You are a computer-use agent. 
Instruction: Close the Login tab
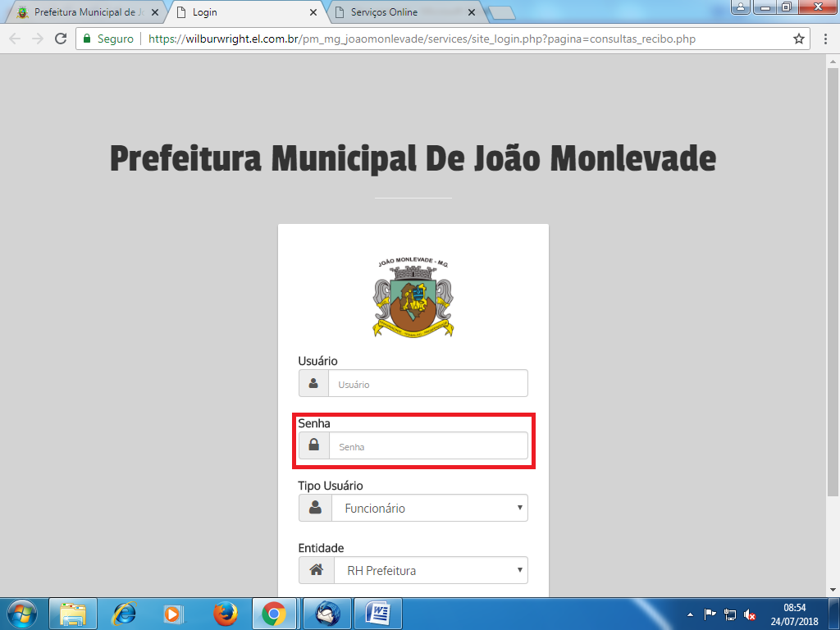click(x=313, y=12)
